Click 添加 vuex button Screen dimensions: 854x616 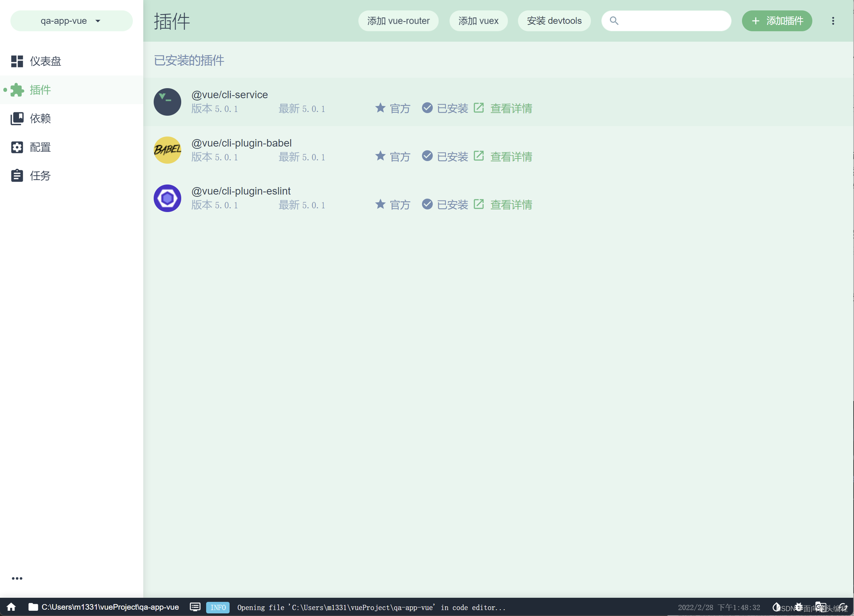pos(478,21)
